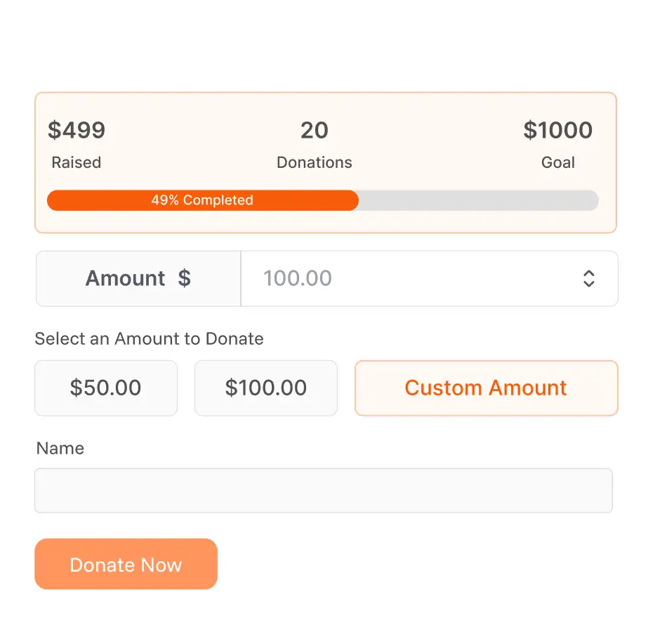Select the Custom Amount option

486,388
